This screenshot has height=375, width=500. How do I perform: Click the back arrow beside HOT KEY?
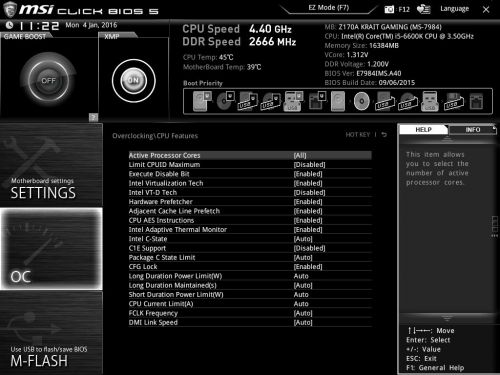click(384, 135)
